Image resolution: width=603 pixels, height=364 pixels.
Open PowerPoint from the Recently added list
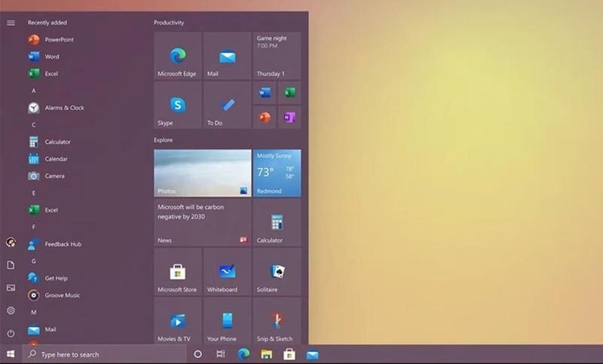pyautogui.click(x=51, y=40)
